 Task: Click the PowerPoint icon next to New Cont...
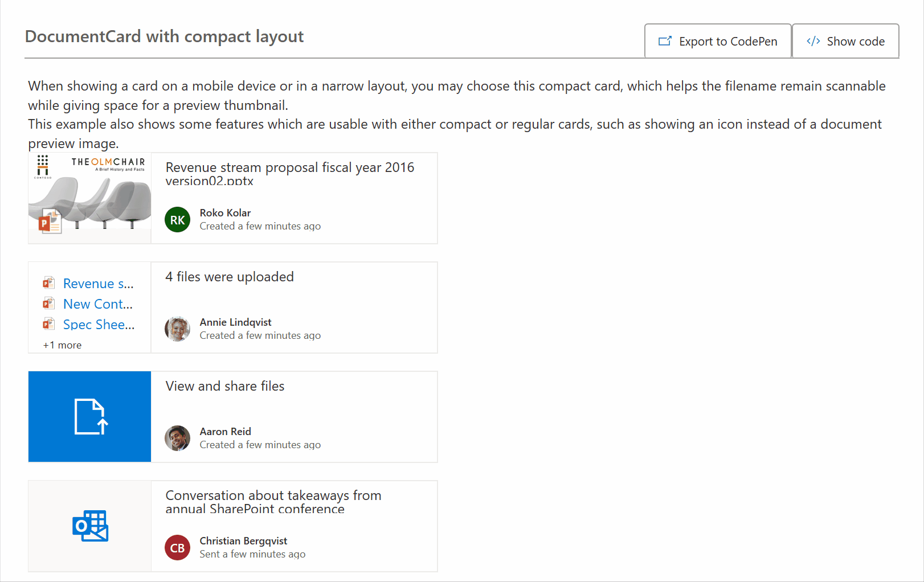(x=49, y=302)
